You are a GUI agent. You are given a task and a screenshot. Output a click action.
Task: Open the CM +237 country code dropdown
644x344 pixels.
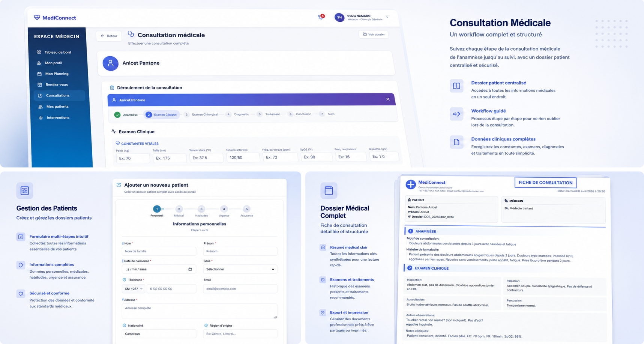coord(134,289)
